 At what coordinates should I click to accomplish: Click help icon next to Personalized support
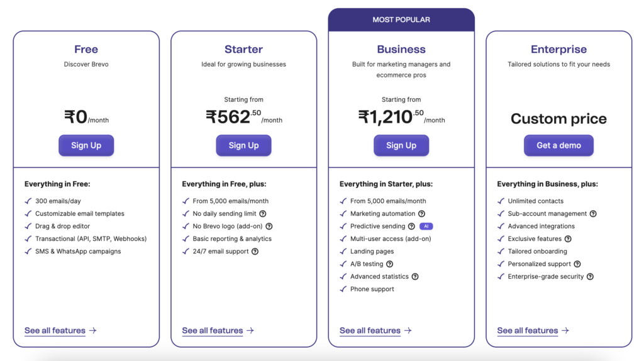[577, 264]
